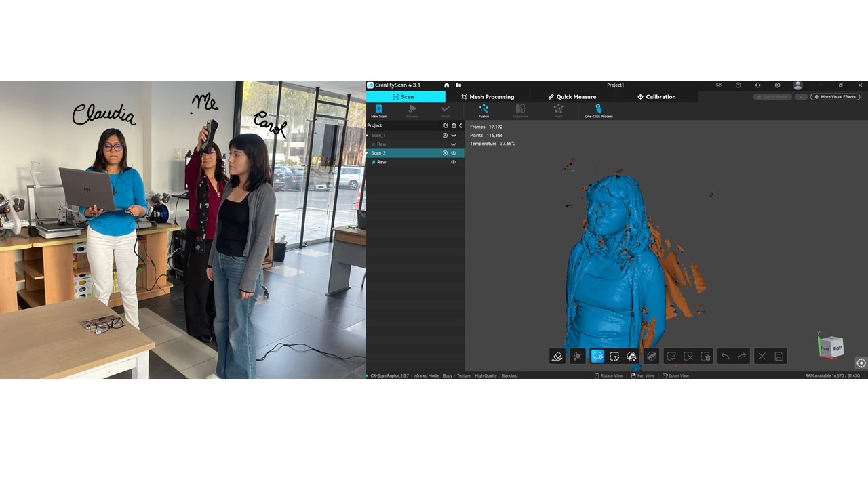Open the Quick Measure tab
The height and width of the screenshot is (488, 868).
point(572,97)
